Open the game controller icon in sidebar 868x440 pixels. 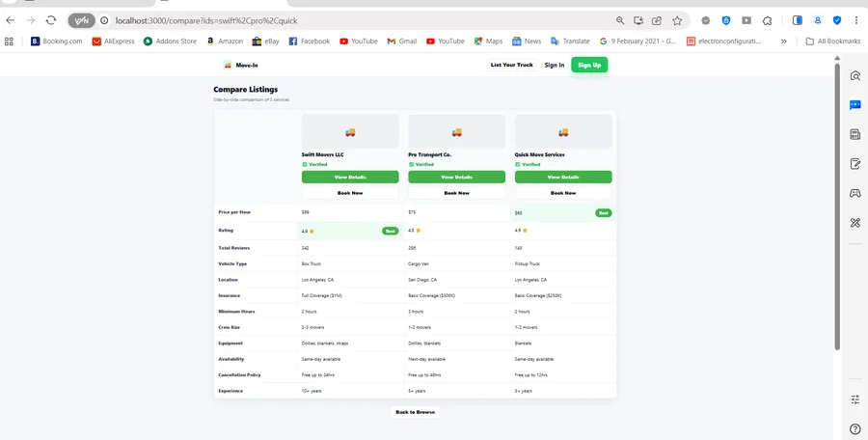click(x=855, y=193)
